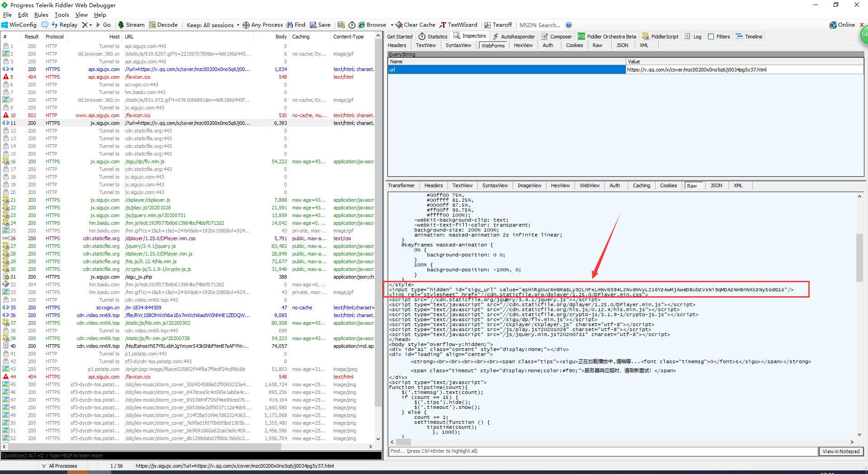Select session 11 jx.sigujx.com row
Viewport: 868px width, 474px height.
coord(188,123)
